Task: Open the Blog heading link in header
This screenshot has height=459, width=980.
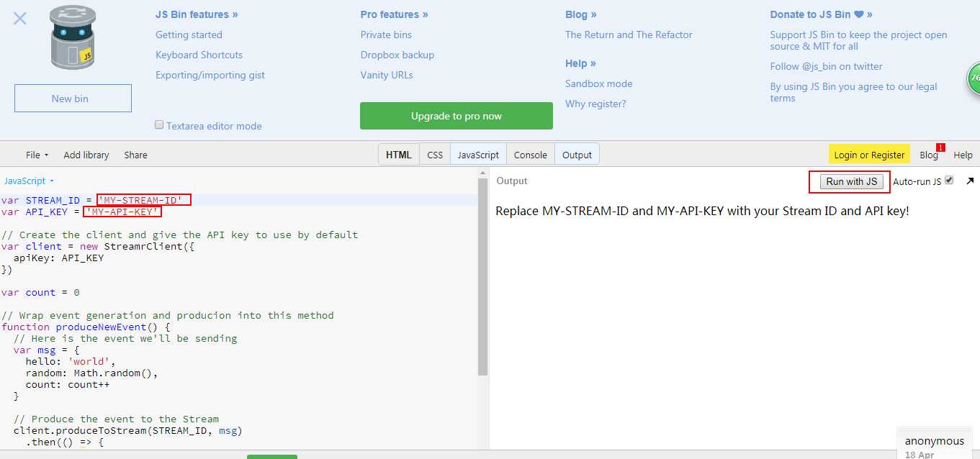Action: coord(581,14)
